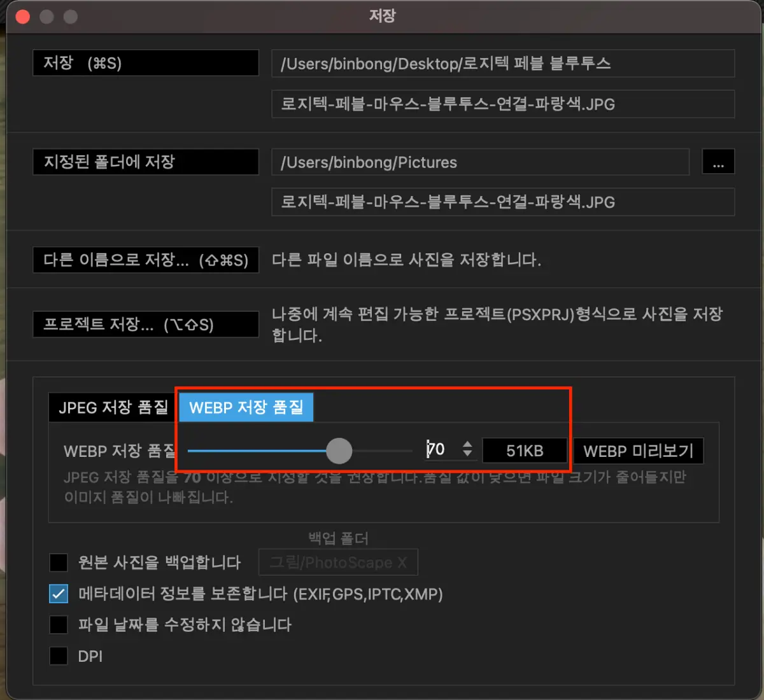Click the 51KB estimated file size button

pos(524,451)
